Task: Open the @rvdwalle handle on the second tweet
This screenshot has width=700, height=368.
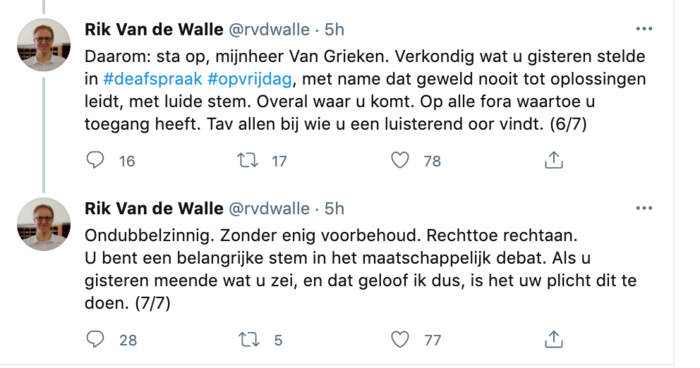Action: (269, 209)
